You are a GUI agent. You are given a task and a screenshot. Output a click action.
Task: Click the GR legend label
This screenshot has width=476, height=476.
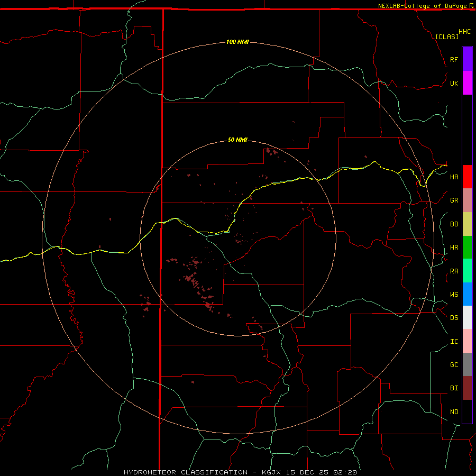tap(454, 200)
